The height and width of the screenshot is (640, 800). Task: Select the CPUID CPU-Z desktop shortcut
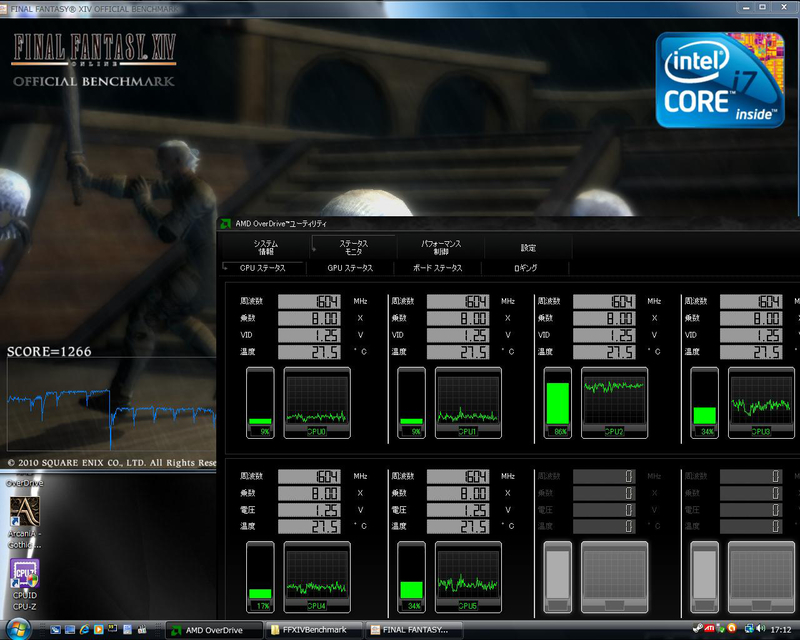(24, 585)
